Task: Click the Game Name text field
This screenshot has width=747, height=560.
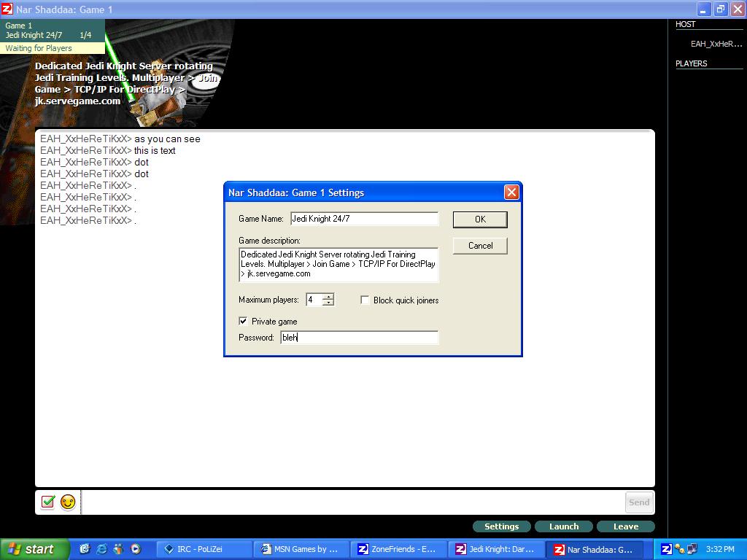Action: tap(364, 219)
